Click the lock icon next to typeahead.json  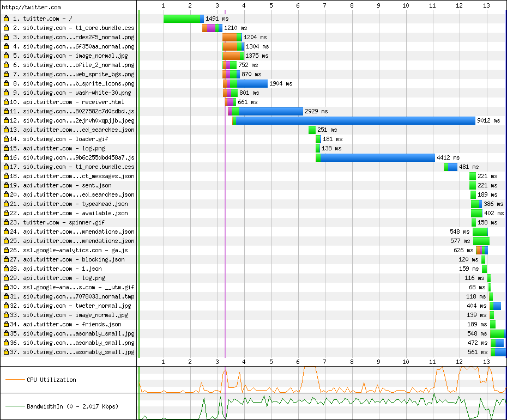pos(6,204)
